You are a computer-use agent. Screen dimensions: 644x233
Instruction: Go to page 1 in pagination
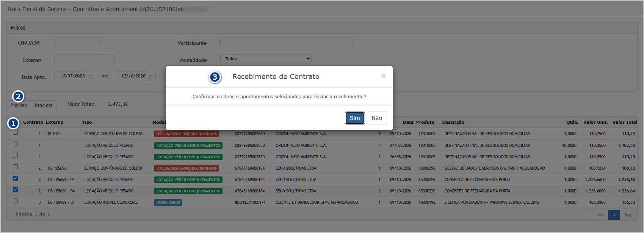(x=614, y=215)
